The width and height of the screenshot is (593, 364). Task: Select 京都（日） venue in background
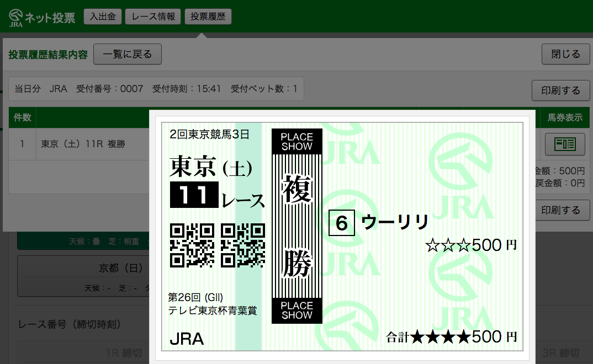pos(83,276)
